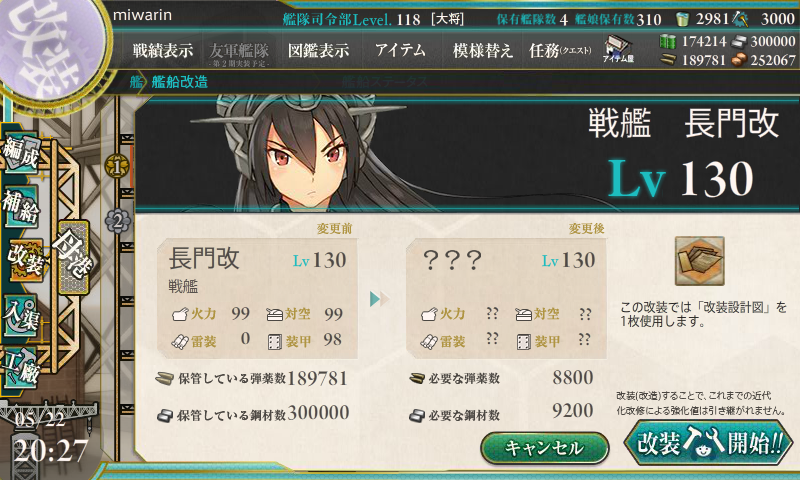Switch to fleet number 2 marker

[x=117, y=222]
